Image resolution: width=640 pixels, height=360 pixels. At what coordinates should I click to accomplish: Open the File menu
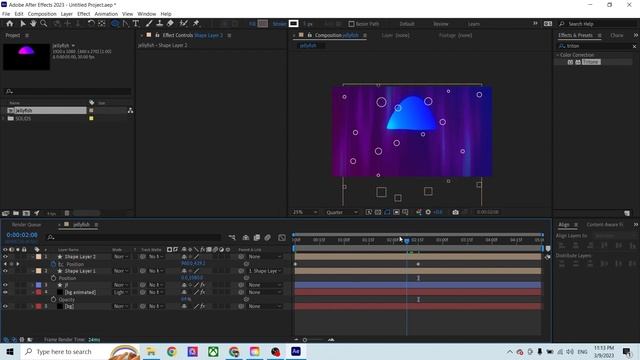pyautogui.click(x=6, y=14)
